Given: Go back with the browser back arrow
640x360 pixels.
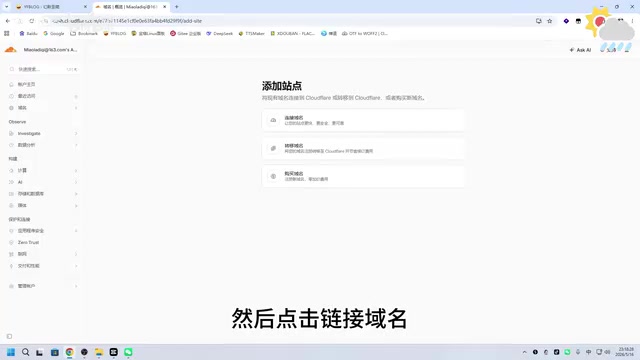Looking at the screenshot, I should (8, 21).
